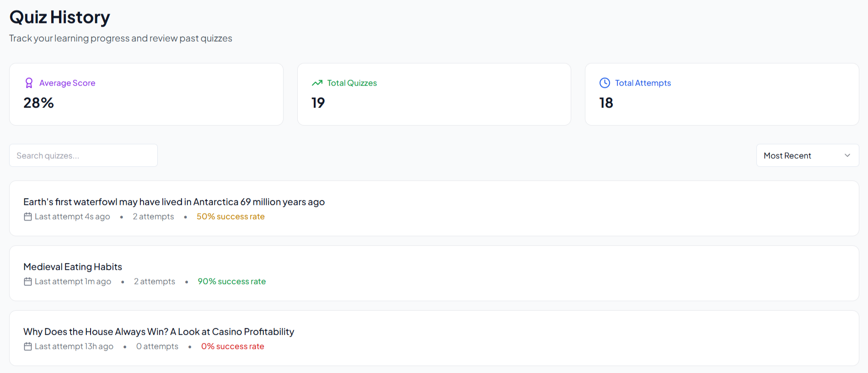Open the Casino Profitability quiz entry
The width and height of the screenshot is (868, 373).
(159, 332)
